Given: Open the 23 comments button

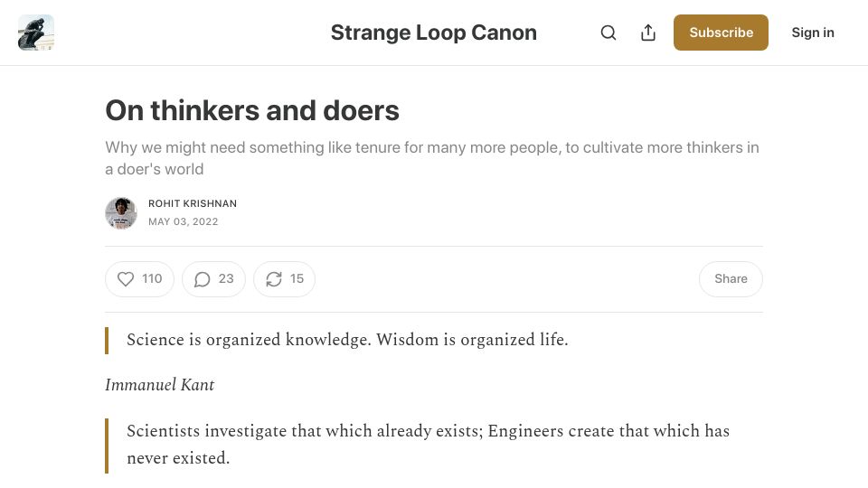Looking at the screenshot, I should click(x=213, y=279).
